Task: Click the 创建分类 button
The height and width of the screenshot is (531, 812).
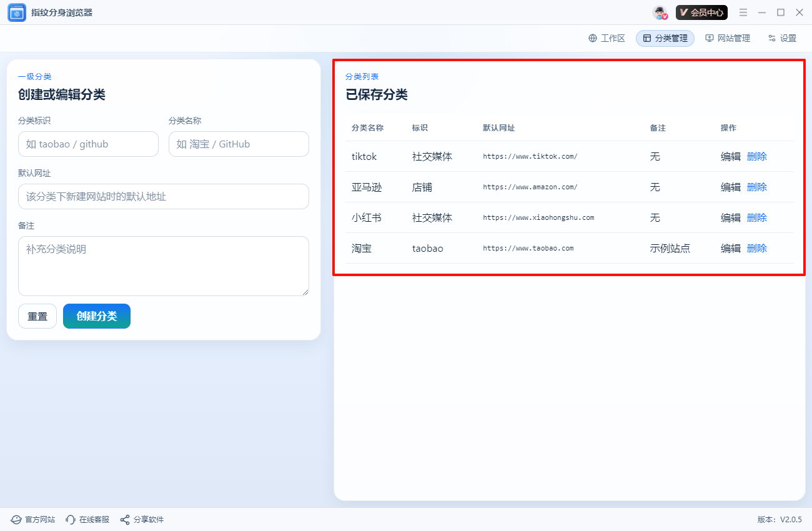Action: point(97,316)
